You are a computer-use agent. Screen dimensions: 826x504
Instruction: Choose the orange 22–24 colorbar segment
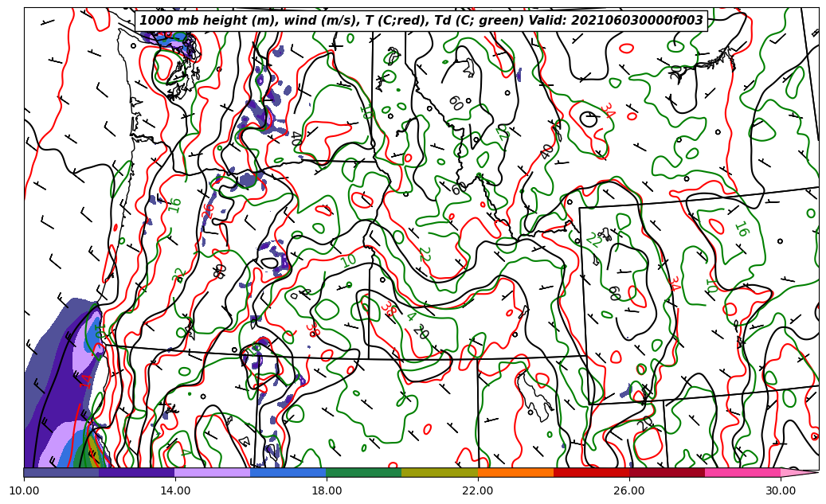click(x=515, y=473)
